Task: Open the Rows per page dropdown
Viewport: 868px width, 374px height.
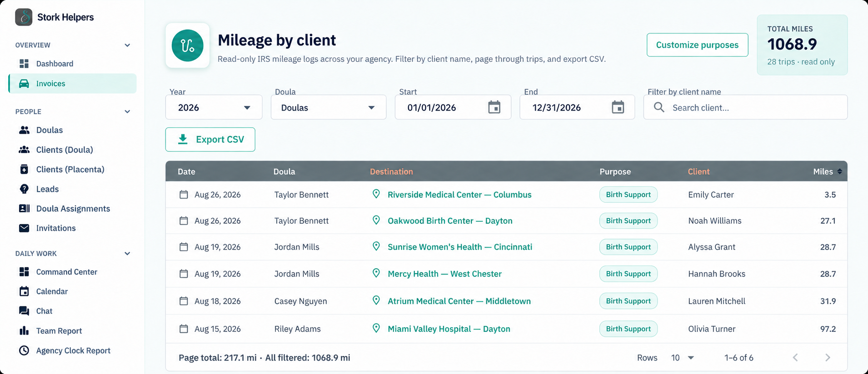Action: (x=683, y=358)
